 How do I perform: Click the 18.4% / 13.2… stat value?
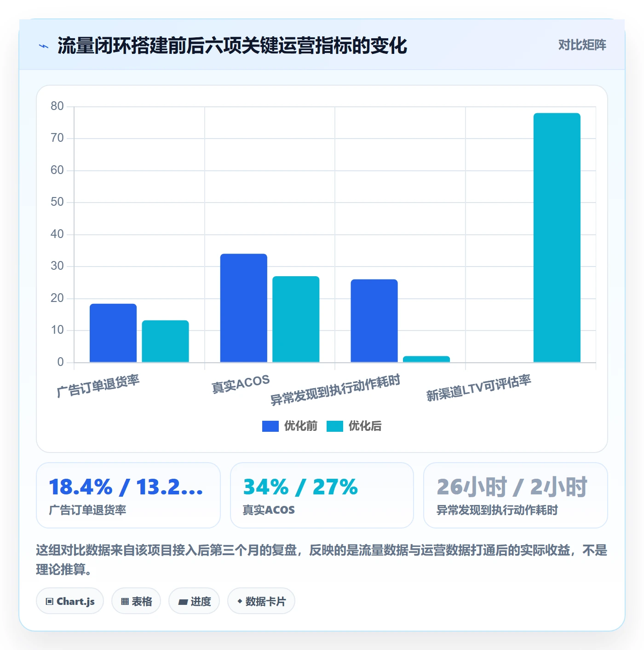click(x=126, y=487)
